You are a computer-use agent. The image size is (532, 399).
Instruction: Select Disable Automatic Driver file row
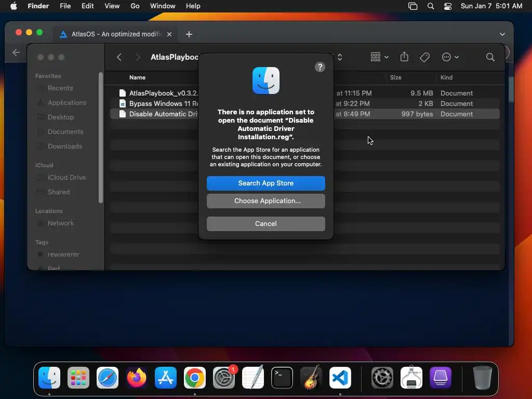click(304, 114)
